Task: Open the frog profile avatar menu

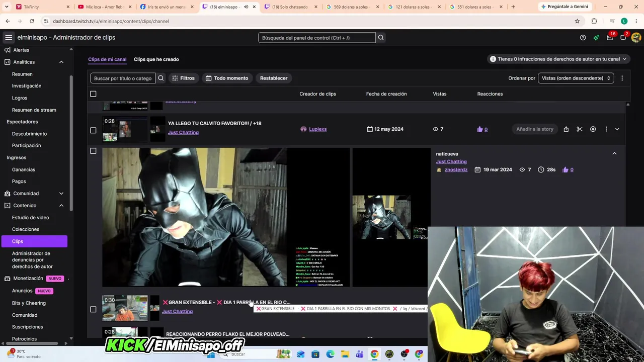Action: click(636, 38)
